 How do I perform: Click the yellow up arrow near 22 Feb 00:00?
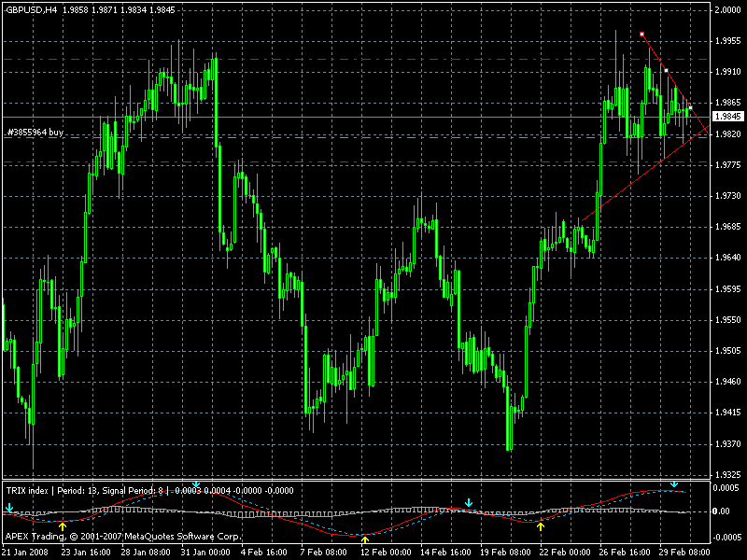tap(541, 526)
